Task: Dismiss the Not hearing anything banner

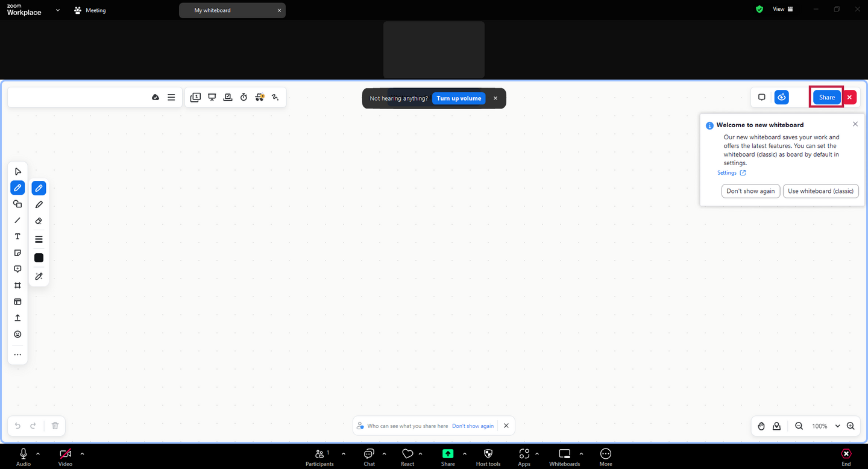Action: [495, 98]
